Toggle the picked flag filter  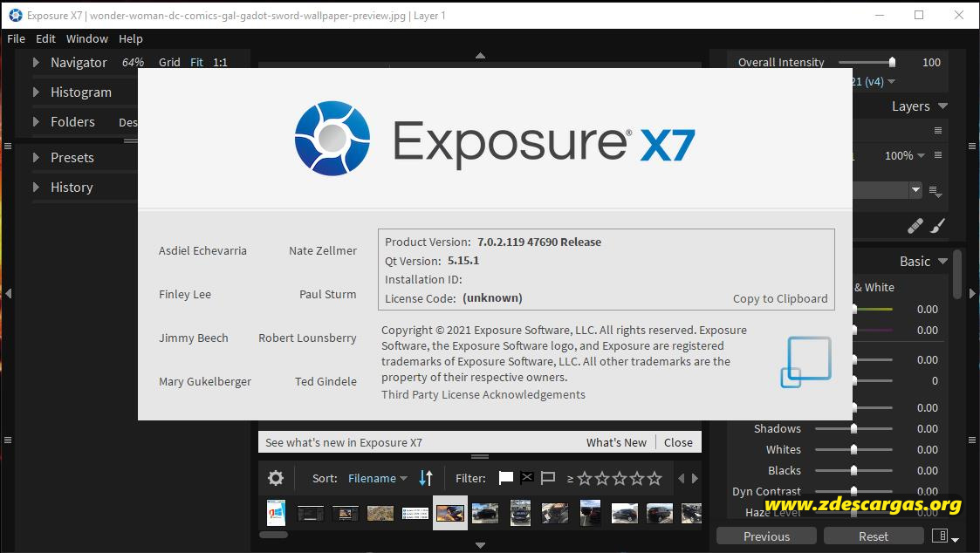tap(505, 478)
